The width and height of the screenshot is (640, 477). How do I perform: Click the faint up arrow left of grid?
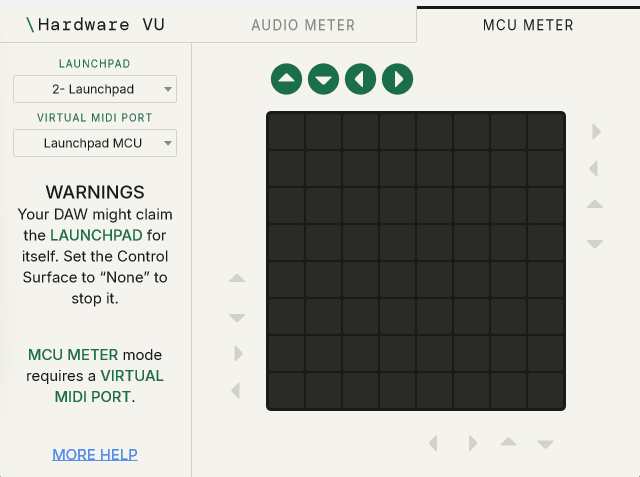click(x=237, y=278)
